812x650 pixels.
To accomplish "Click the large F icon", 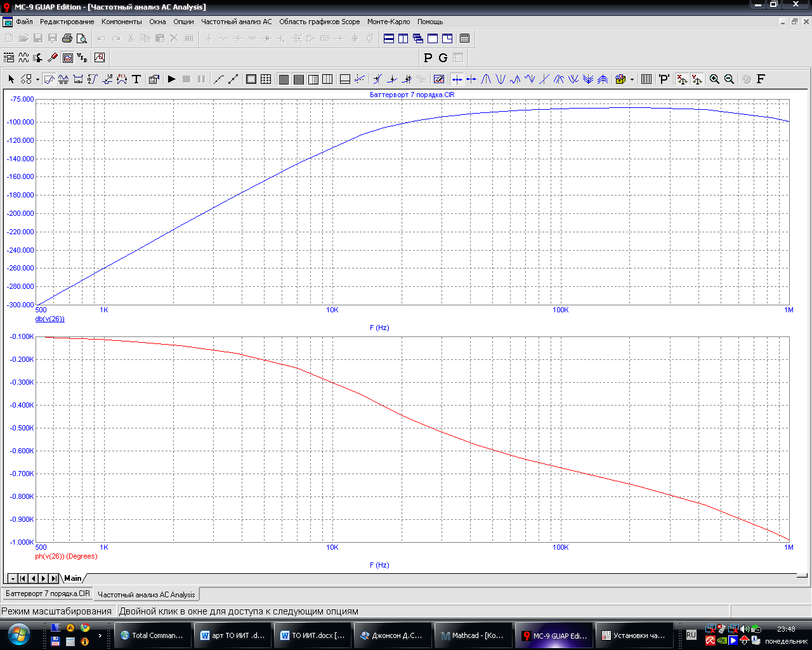I will 761,79.
